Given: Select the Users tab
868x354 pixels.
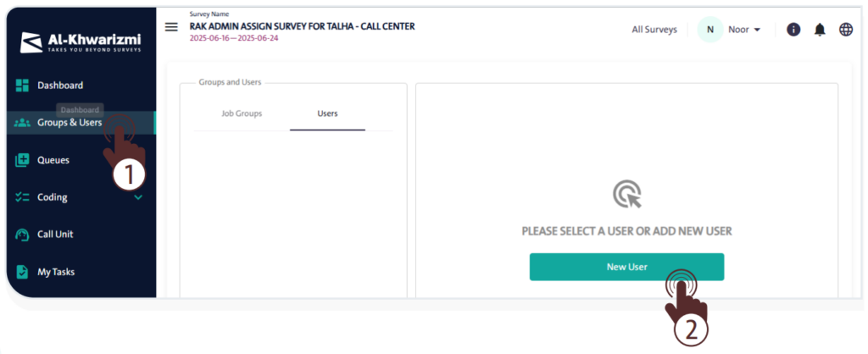Looking at the screenshot, I should [327, 113].
